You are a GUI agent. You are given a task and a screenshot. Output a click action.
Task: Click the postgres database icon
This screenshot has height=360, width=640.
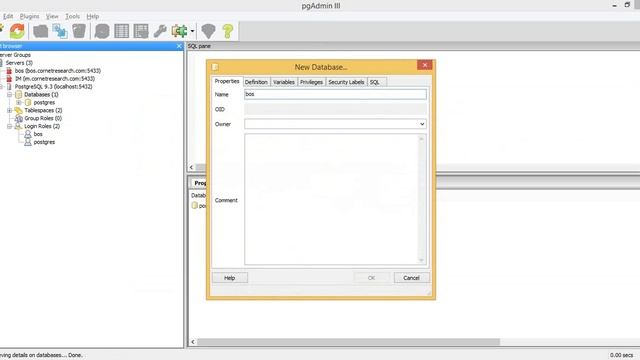pos(28,102)
